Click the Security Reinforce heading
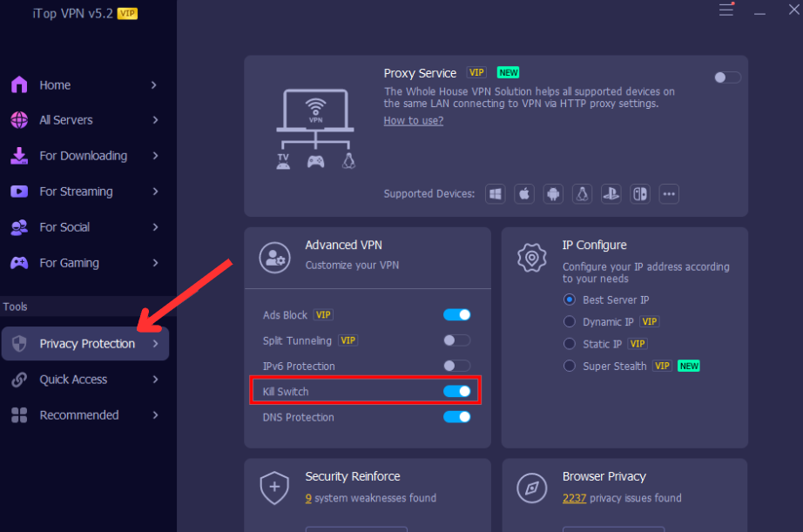Screen dimensions: 803x532 click(353, 476)
